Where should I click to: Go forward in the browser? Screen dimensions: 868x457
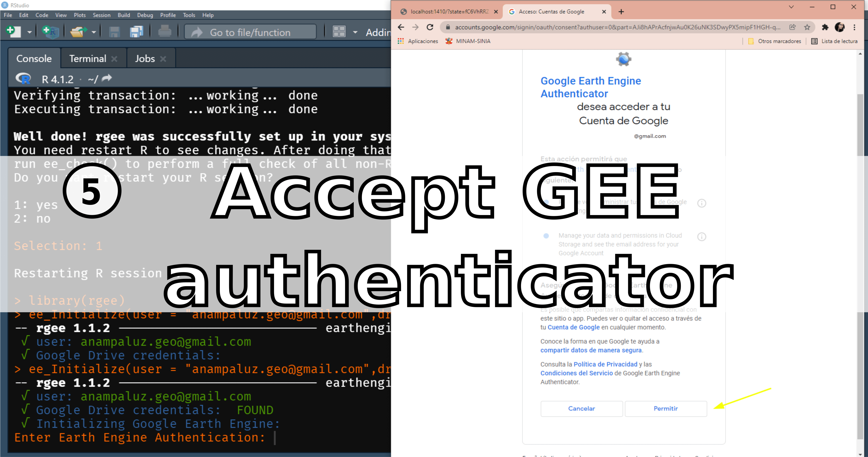(x=416, y=27)
